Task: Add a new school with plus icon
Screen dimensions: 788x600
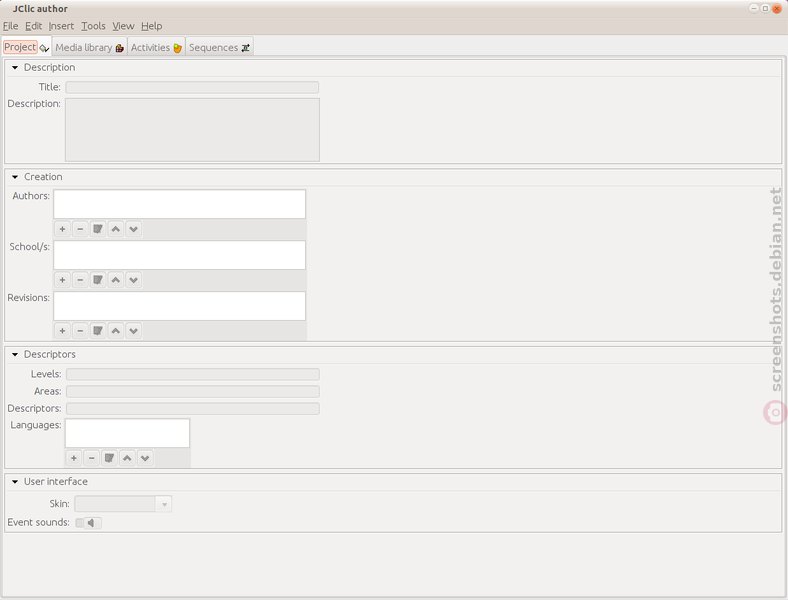Action: click(x=62, y=280)
